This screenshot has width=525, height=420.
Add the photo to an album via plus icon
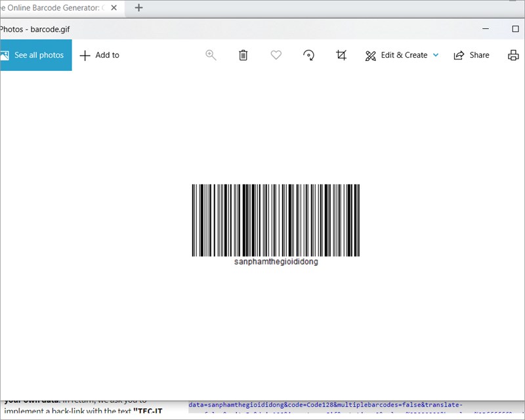click(x=85, y=55)
